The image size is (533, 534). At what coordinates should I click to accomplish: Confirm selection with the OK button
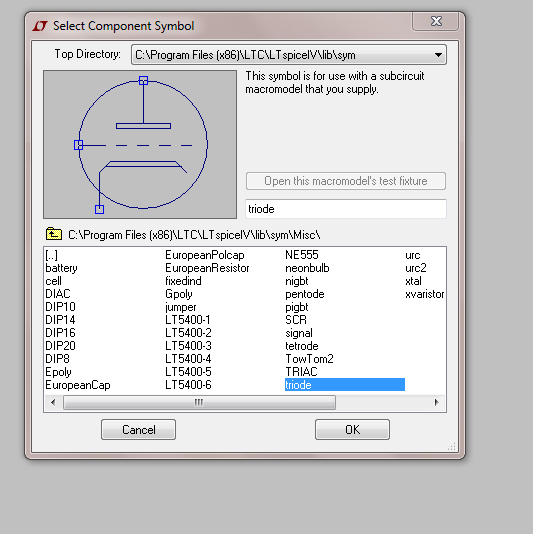tap(352, 429)
